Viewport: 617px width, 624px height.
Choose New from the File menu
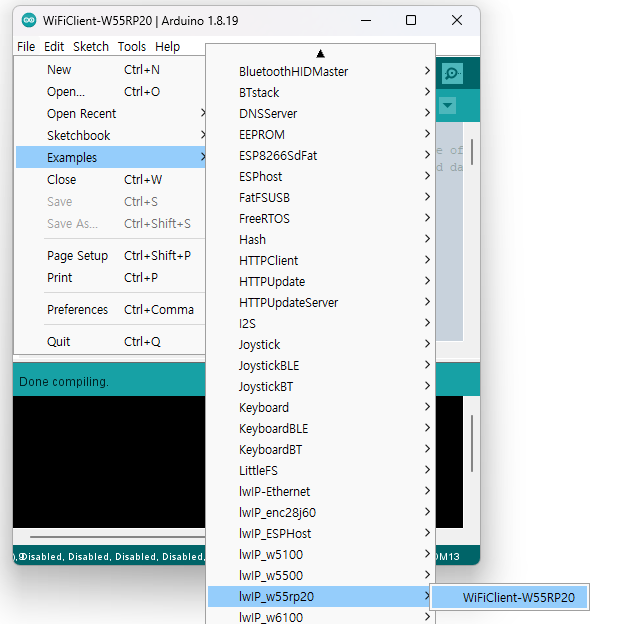[110, 70]
